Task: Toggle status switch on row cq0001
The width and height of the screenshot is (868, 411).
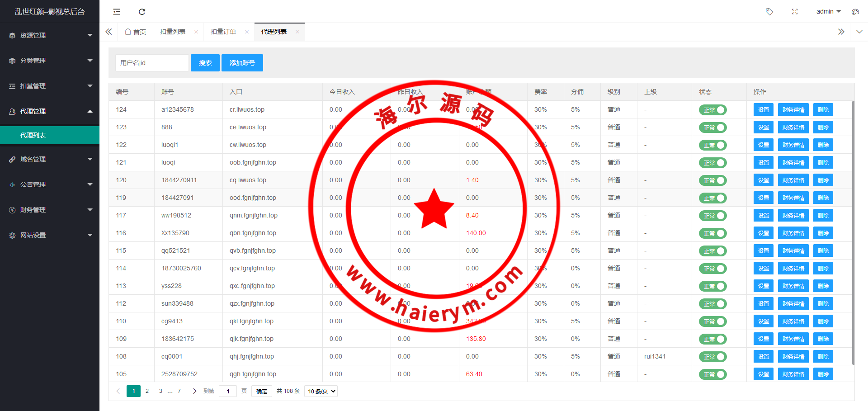Action: pos(713,356)
